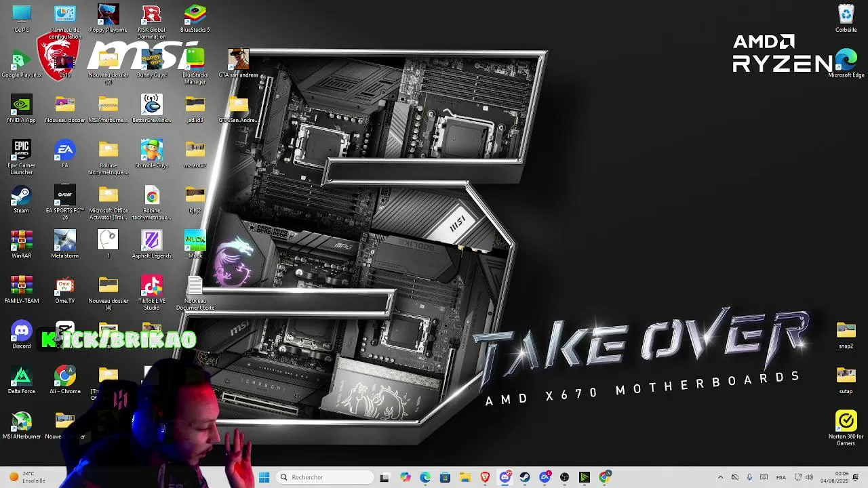The height and width of the screenshot is (488, 868).
Task: Launch the Poppy Playtime shortcut
Action: pyautogui.click(x=108, y=18)
